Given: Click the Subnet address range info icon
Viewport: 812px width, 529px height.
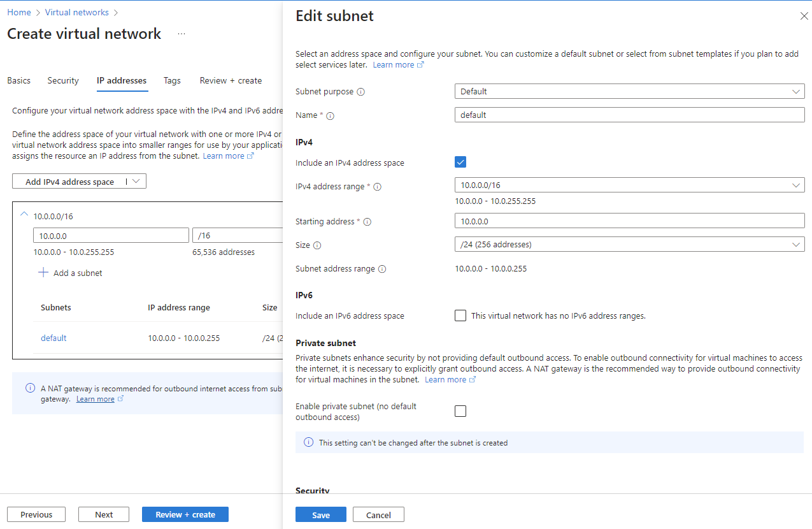Looking at the screenshot, I should tap(382, 269).
